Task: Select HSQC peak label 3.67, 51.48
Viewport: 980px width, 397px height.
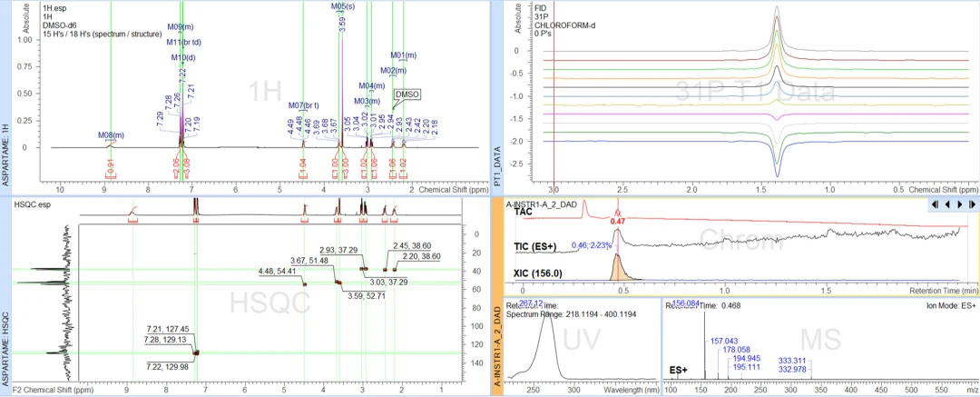Action: click(x=310, y=261)
